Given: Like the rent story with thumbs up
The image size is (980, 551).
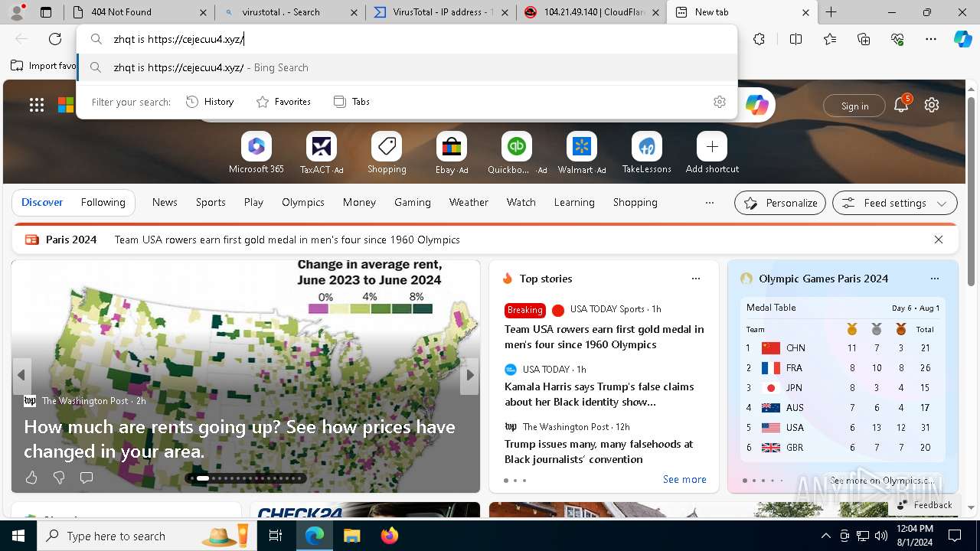Looking at the screenshot, I should (x=31, y=478).
